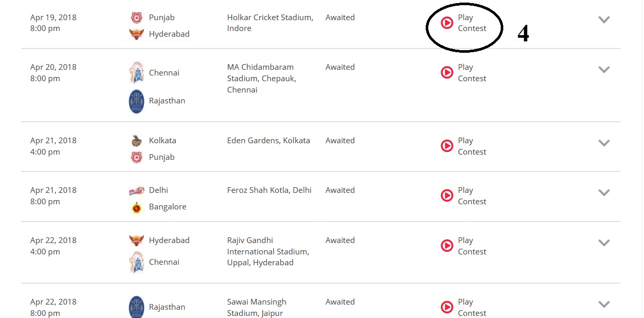Image resolution: width=644 pixels, height=318 pixels.
Task: Open Play Contest for the Eden Gardens match
Action: [472, 146]
